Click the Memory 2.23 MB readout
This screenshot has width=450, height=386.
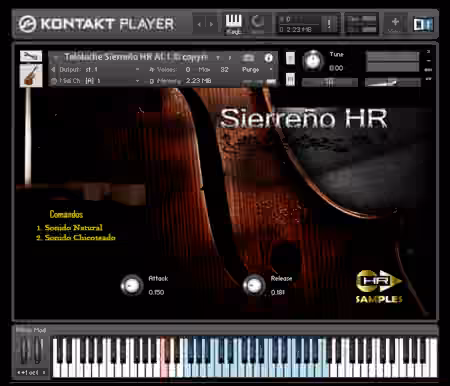(198, 81)
